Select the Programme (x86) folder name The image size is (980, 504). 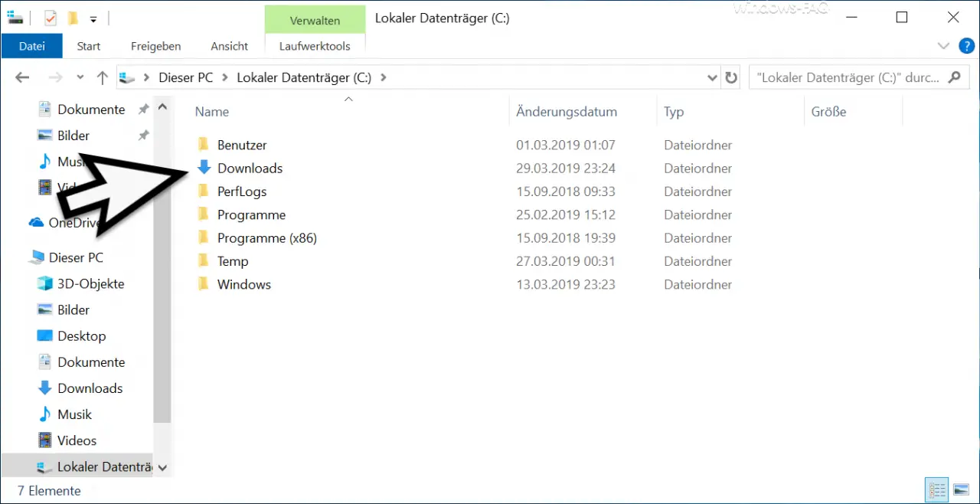click(x=266, y=237)
